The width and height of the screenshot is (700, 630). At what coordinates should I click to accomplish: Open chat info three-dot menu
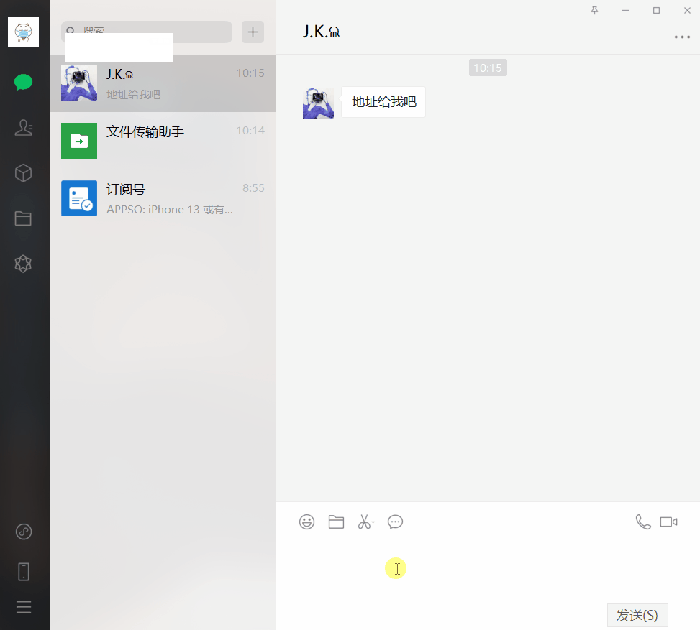tap(682, 37)
